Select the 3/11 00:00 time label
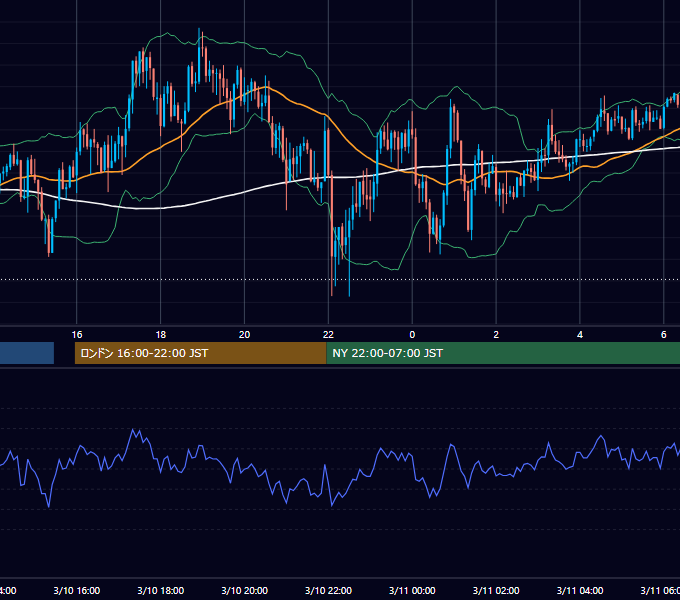The height and width of the screenshot is (600, 680). pyautogui.click(x=412, y=590)
